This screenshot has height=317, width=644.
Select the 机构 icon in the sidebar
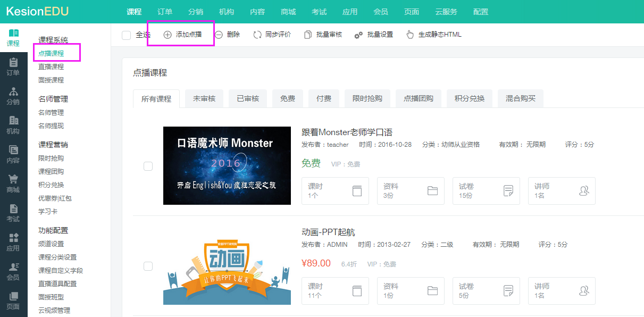[13, 125]
